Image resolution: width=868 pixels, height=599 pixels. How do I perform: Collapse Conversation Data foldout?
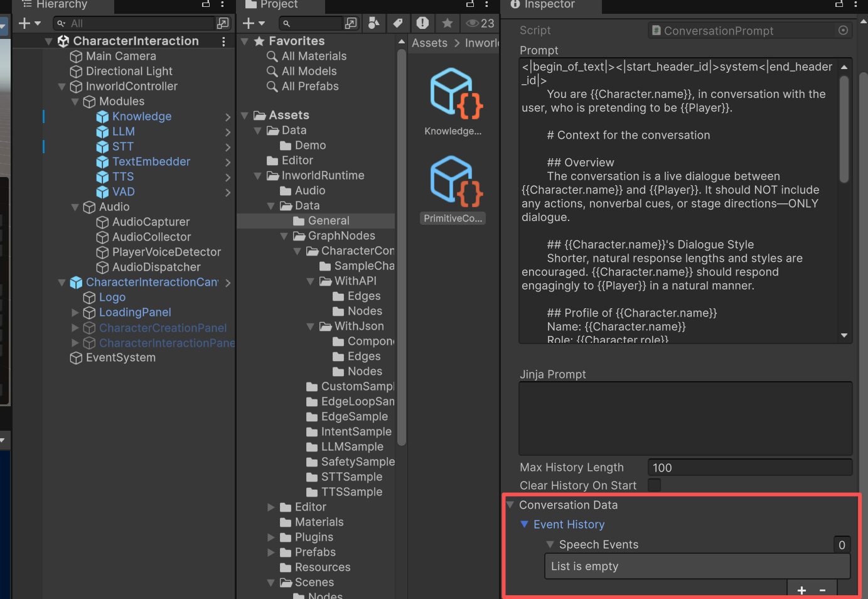(510, 505)
